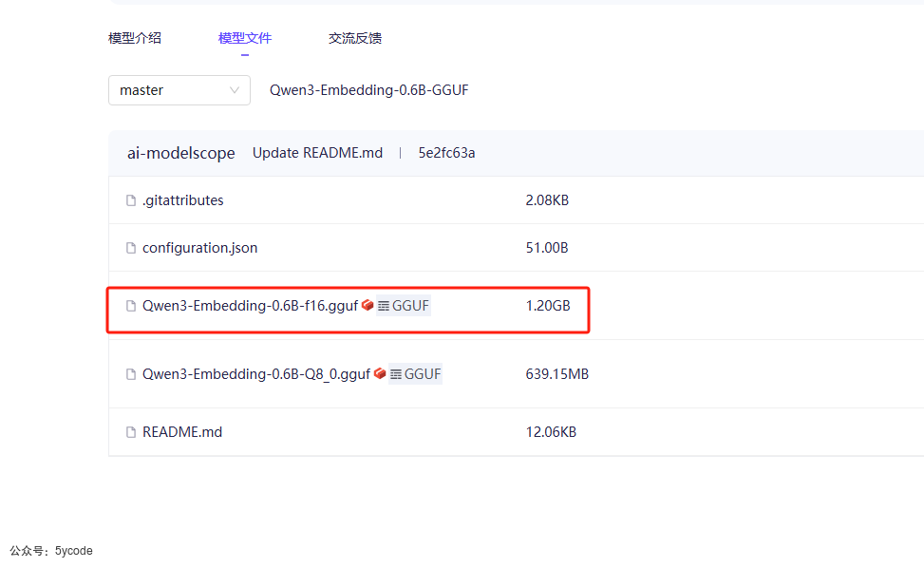Open the 交流反馈 tab
Image resolution: width=924 pixels, height=568 pixels.
[x=354, y=38]
